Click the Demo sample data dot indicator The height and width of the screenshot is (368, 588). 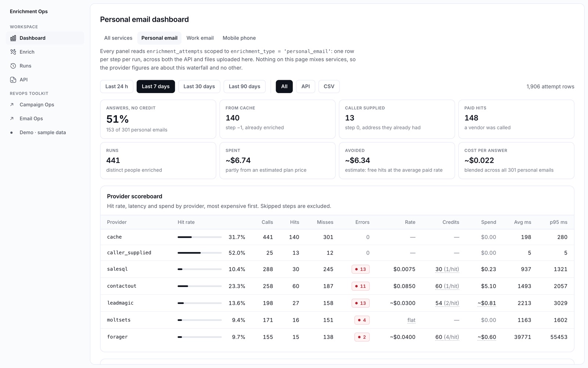(x=12, y=132)
